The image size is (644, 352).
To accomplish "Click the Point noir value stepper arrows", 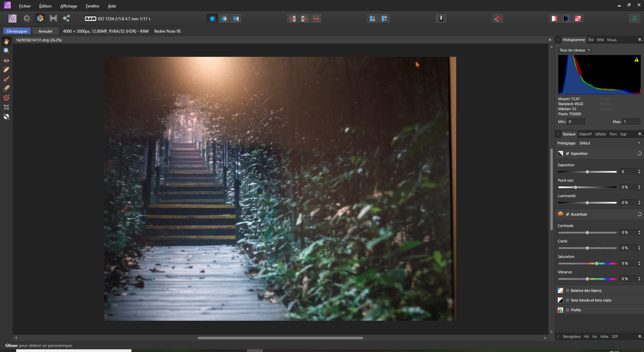I will (x=639, y=187).
